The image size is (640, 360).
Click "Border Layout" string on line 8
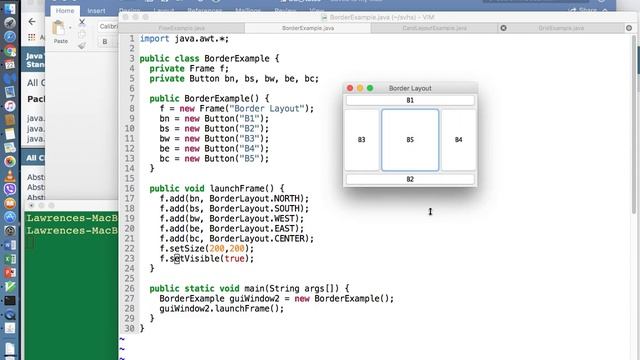pos(267,109)
